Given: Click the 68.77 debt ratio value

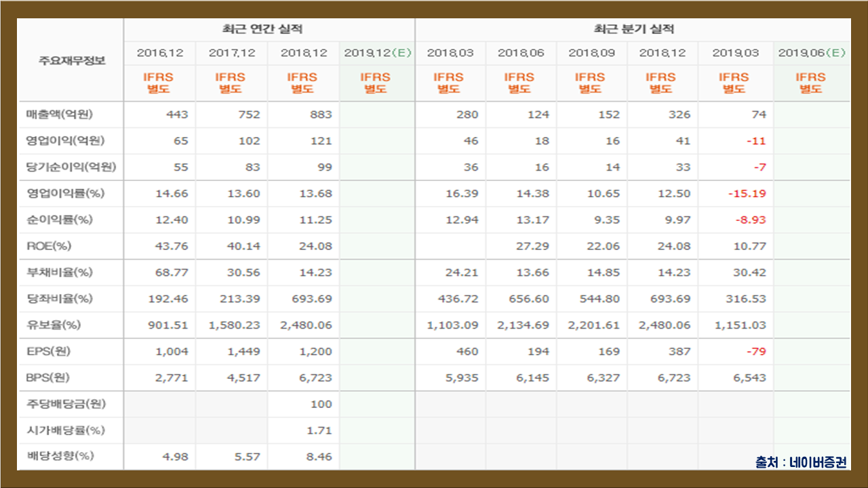Looking at the screenshot, I should click(x=173, y=272).
